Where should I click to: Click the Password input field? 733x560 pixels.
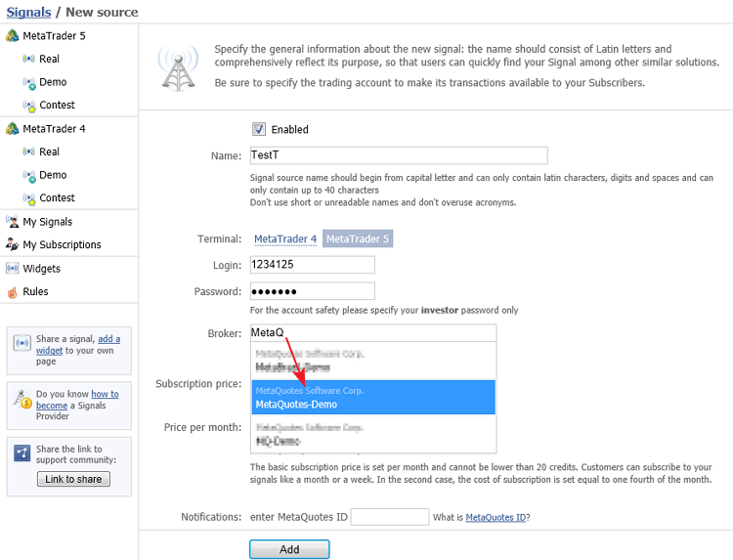[x=313, y=291]
